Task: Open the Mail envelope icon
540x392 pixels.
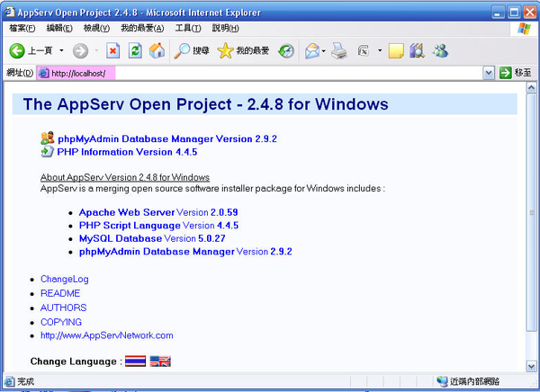Action: point(312,51)
